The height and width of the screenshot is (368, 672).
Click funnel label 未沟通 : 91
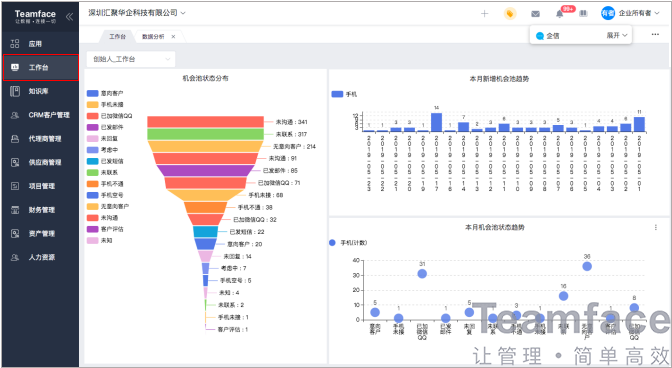pyautogui.click(x=283, y=159)
